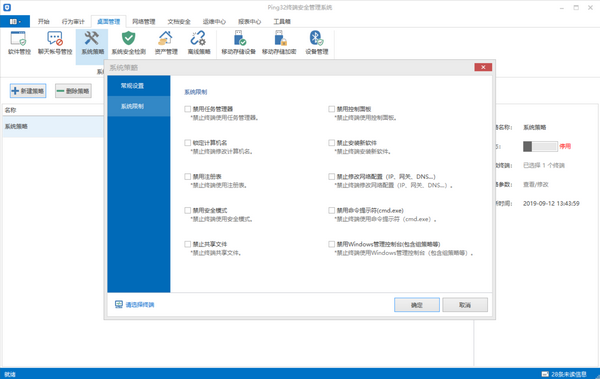Click the *禁止终端共享文件 description text

[216, 253]
